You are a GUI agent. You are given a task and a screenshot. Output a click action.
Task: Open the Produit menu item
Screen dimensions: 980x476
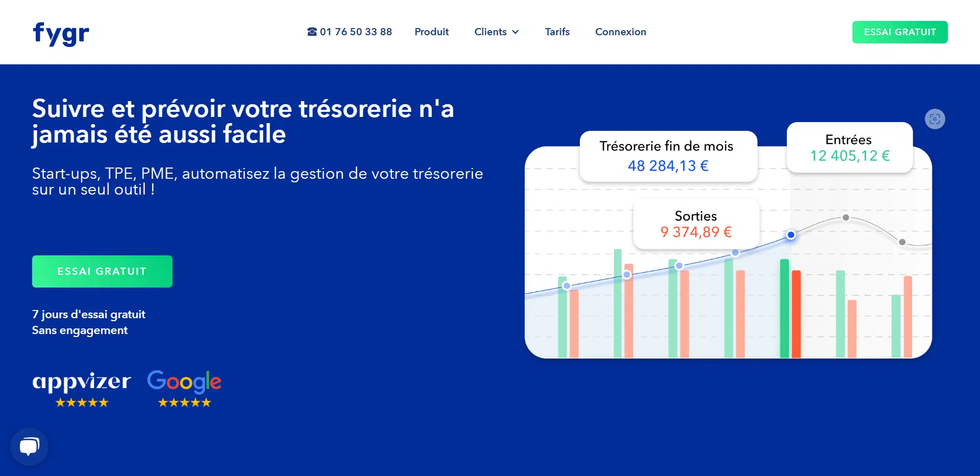coord(431,32)
